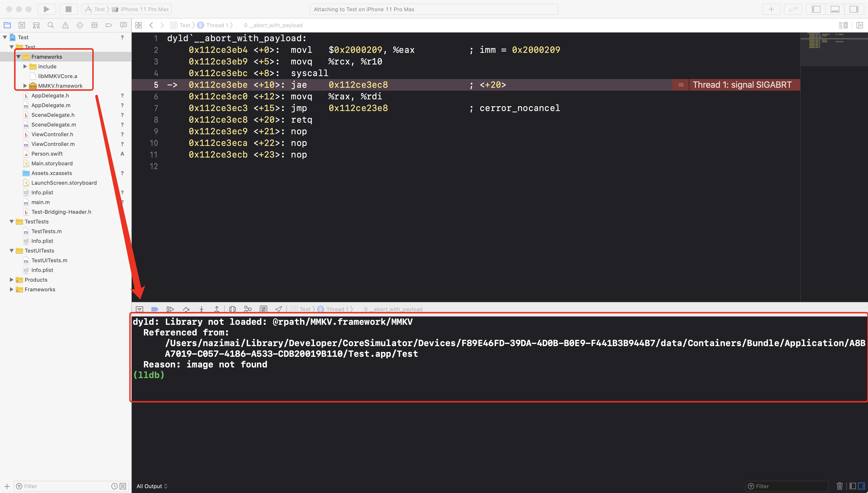Click the Stop button in toolbar
The width and height of the screenshot is (868, 493).
[x=68, y=9]
